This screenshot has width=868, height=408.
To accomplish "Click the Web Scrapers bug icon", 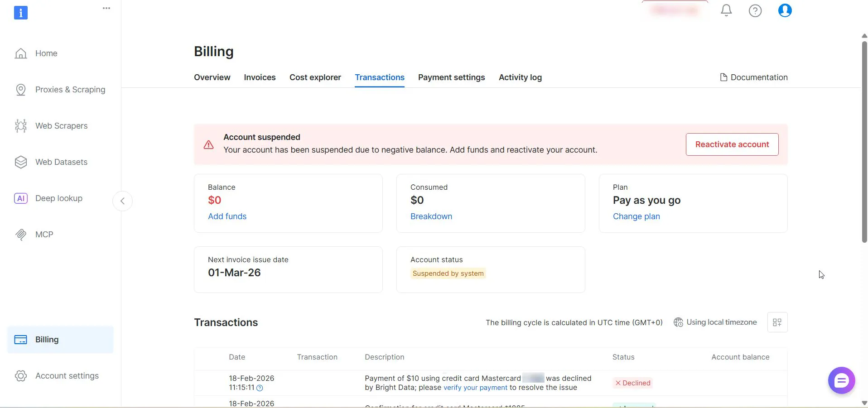I will click(21, 126).
